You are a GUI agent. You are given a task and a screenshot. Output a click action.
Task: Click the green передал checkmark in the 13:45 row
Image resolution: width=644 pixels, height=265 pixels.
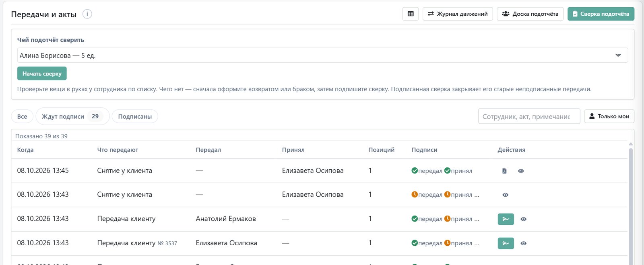click(x=415, y=171)
